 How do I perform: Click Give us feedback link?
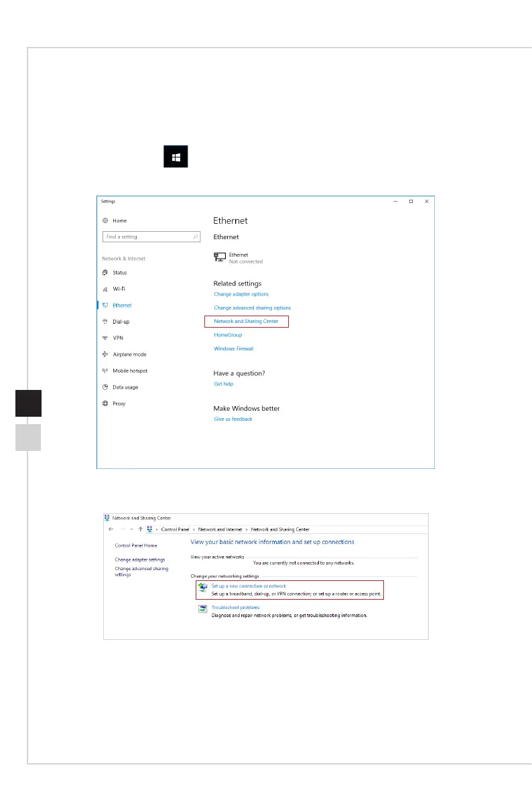point(233,419)
